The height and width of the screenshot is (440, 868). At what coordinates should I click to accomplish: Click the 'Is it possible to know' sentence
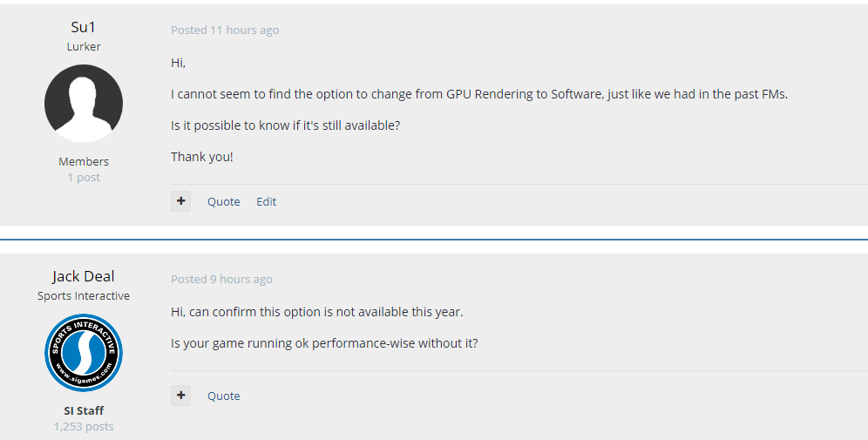285,125
